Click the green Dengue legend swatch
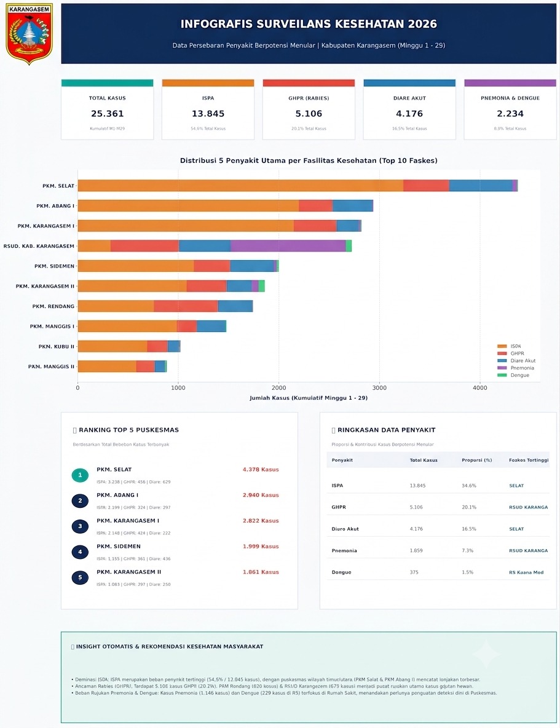 (502, 375)
